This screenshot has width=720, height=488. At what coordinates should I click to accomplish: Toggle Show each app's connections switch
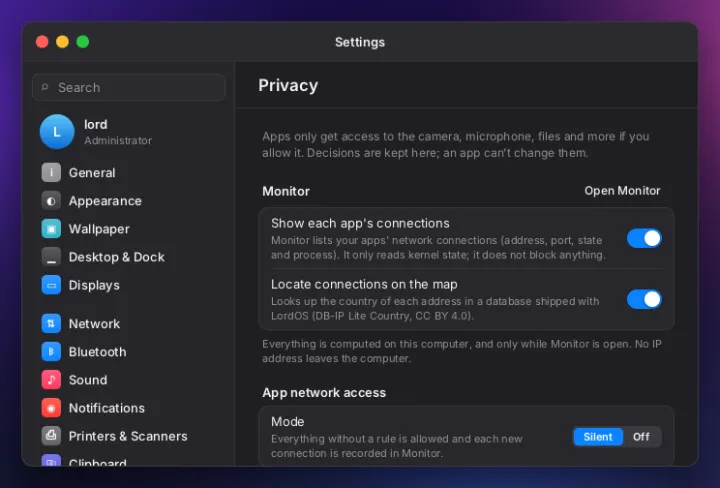click(644, 239)
